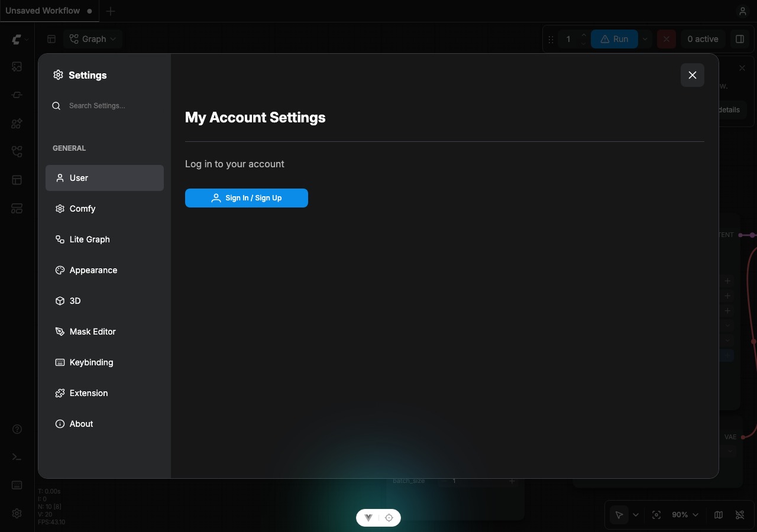Click the My Account Settings heading

click(255, 117)
